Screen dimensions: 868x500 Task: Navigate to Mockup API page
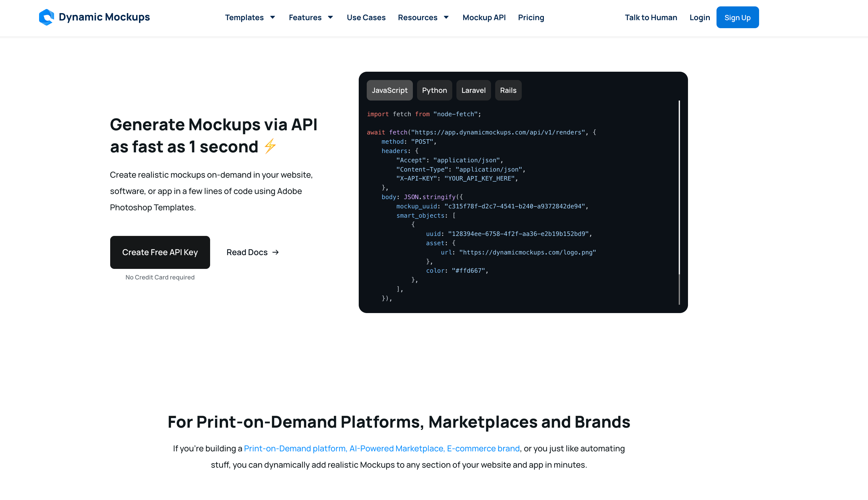(484, 17)
